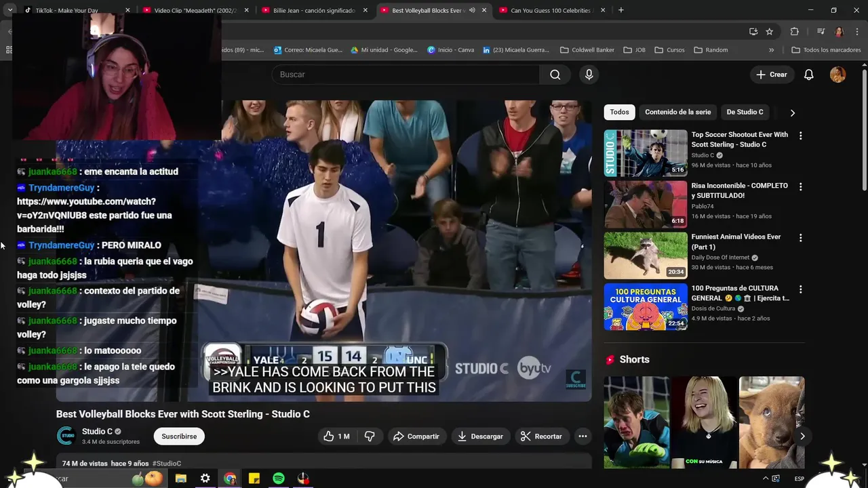
Task: Open Chrome profile avatar in toolbar
Action: [x=839, y=31]
